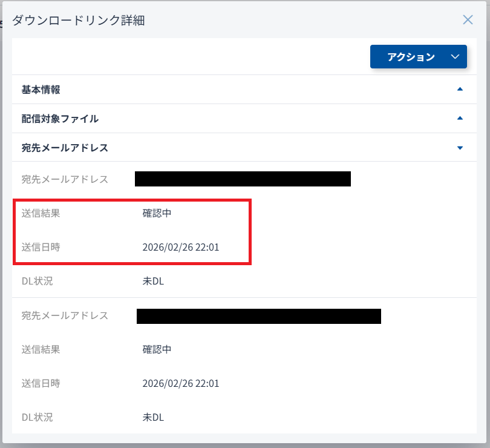Click 未DL status of the second recipient
The height and width of the screenshot is (448, 490).
click(x=153, y=417)
